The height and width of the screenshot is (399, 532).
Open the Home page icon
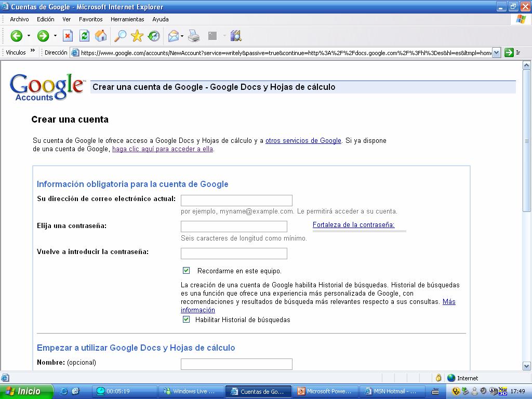pos(101,36)
